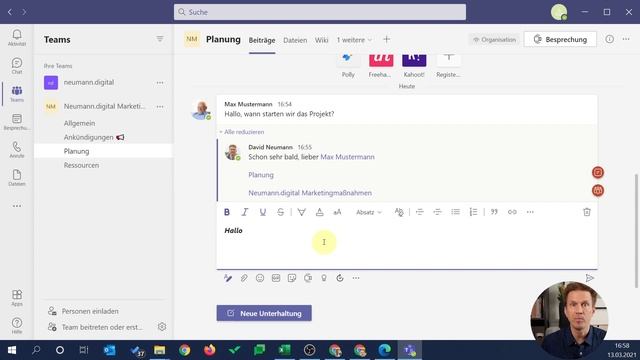Open the Apps store icon
Viewport: 640px width, 360px height.
click(17, 298)
